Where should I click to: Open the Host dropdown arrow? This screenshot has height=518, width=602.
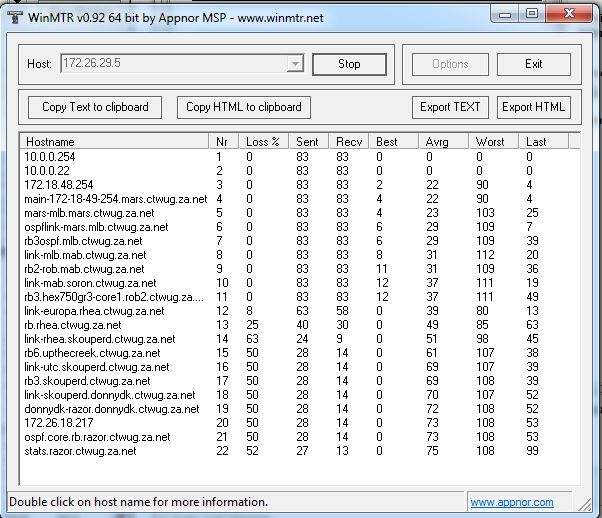point(295,64)
